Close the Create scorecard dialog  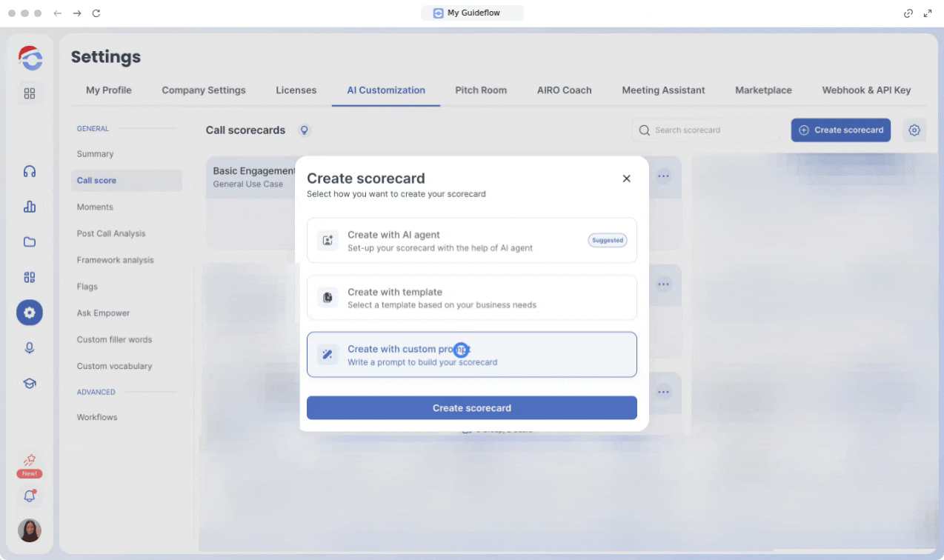(626, 179)
